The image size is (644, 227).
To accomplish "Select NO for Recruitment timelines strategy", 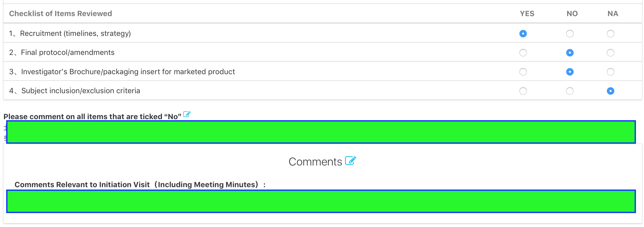I will pyautogui.click(x=569, y=34).
